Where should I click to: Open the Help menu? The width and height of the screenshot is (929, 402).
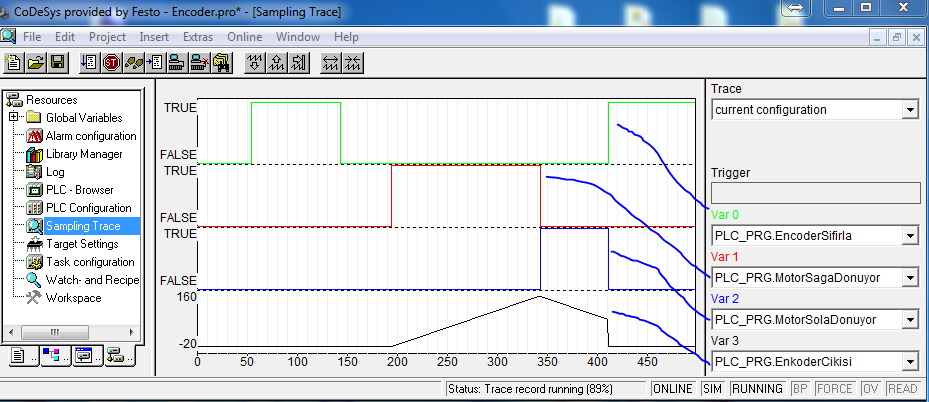point(346,37)
